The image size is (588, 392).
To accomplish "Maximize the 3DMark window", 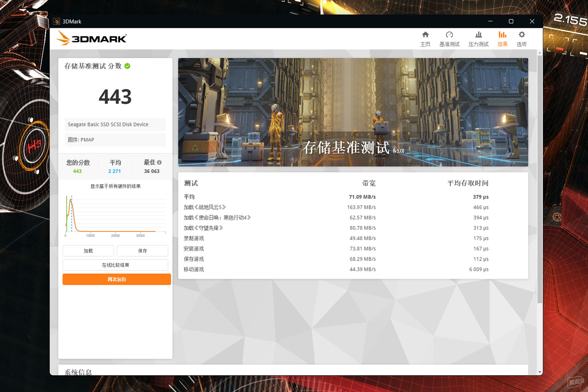I will pos(511,21).
